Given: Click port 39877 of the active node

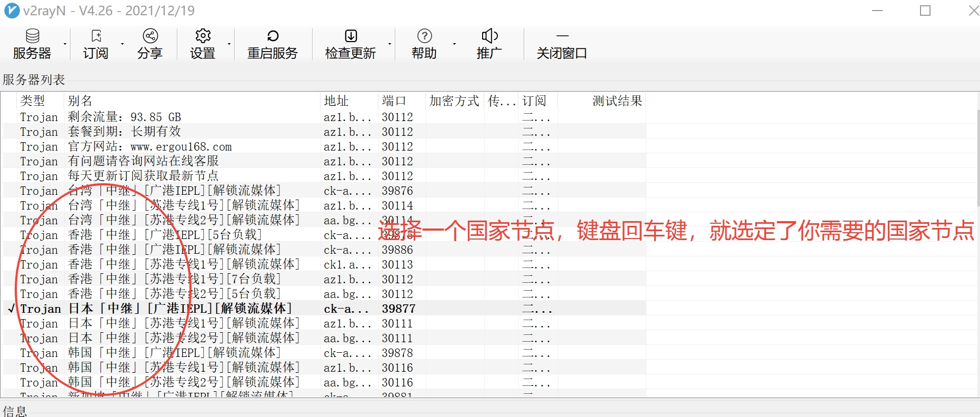Looking at the screenshot, I should pyautogui.click(x=398, y=309).
